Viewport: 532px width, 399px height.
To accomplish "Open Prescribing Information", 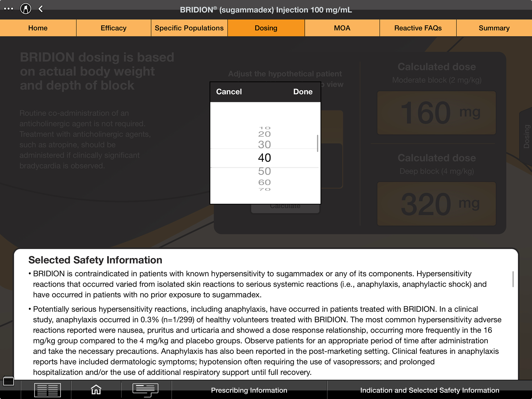I will click(x=249, y=390).
